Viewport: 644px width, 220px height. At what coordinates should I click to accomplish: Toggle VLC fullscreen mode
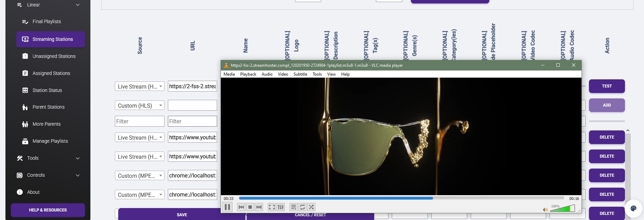tap(272, 207)
